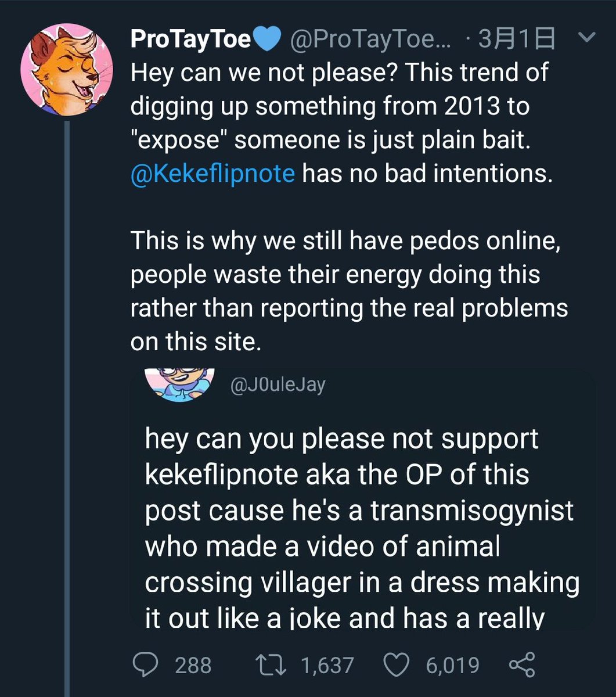616x697 pixels.
Task: View the 1,637 retweets count
Action: (328, 665)
